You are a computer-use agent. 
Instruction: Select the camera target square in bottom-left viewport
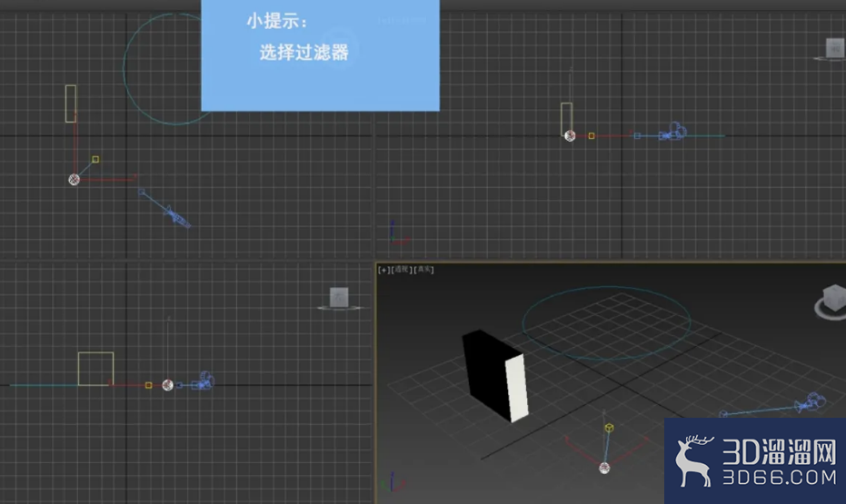coord(179,385)
